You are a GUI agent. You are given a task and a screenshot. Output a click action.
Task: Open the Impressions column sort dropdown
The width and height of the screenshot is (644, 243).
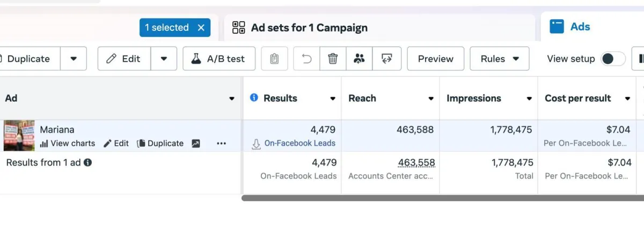point(529,98)
